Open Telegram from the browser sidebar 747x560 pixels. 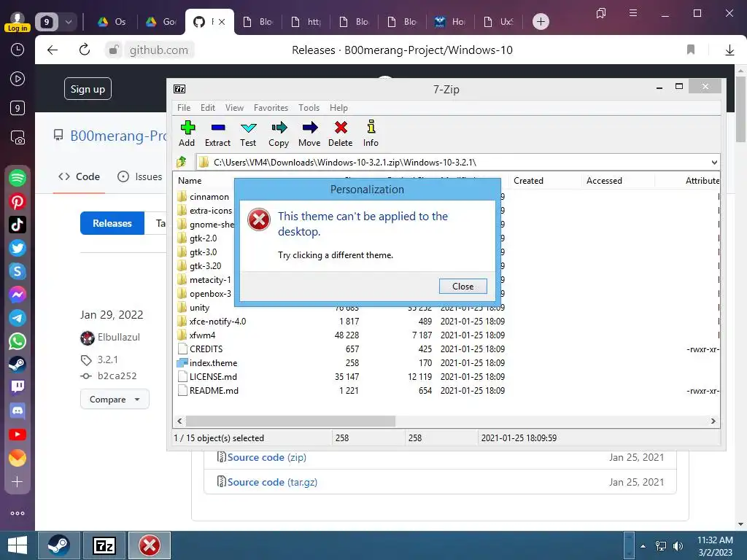pos(18,318)
